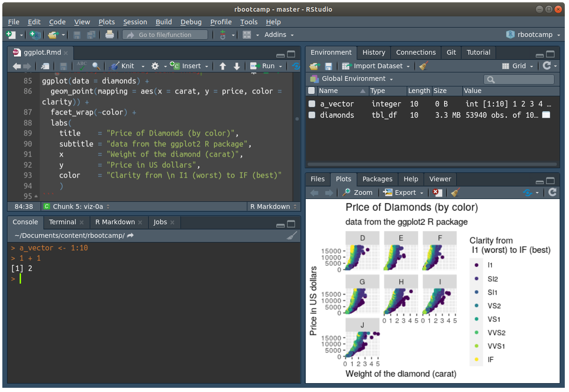Click the Go to file/function field
The image size is (569, 392).
pos(165,35)
